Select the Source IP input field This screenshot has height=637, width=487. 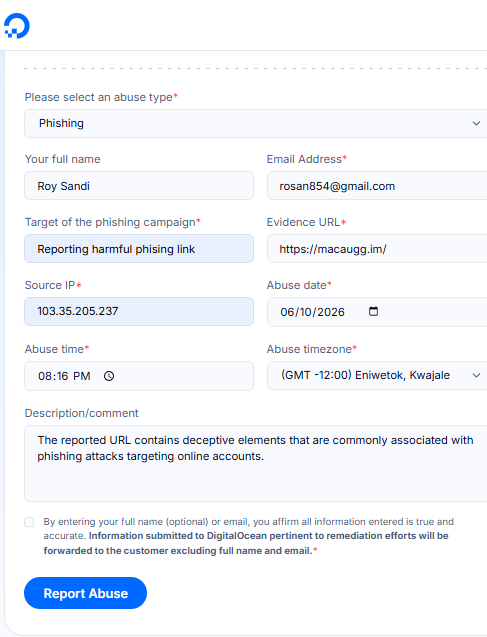139,311
